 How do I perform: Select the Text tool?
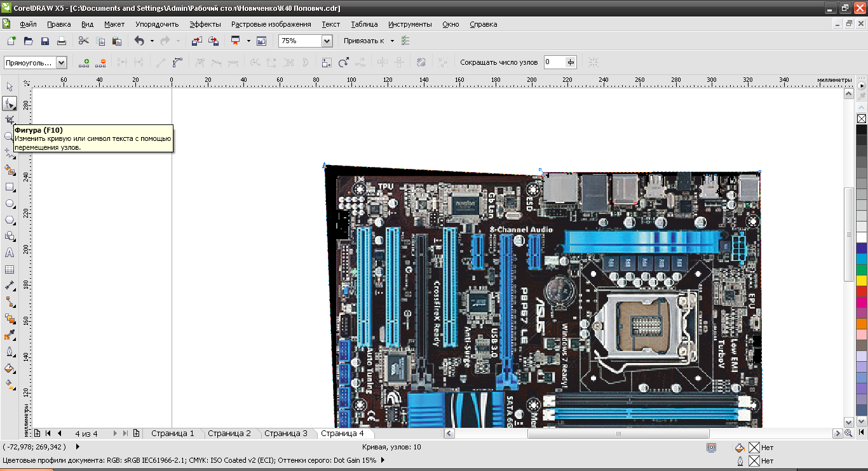tap(10, 253)
